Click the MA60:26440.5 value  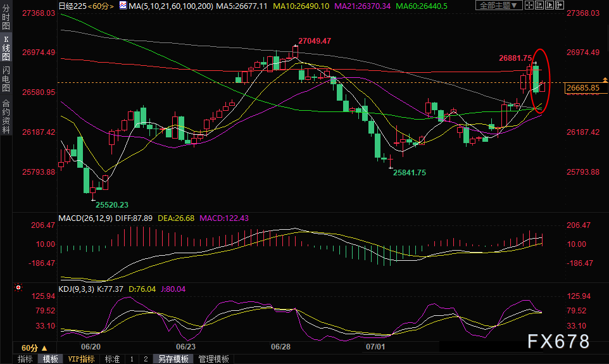[x=422, y=6]
